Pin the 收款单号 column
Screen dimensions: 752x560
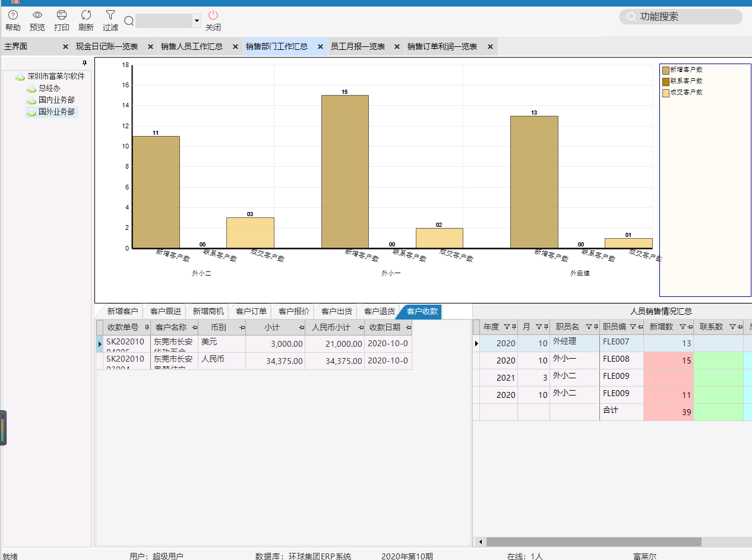tap(147, 328)
